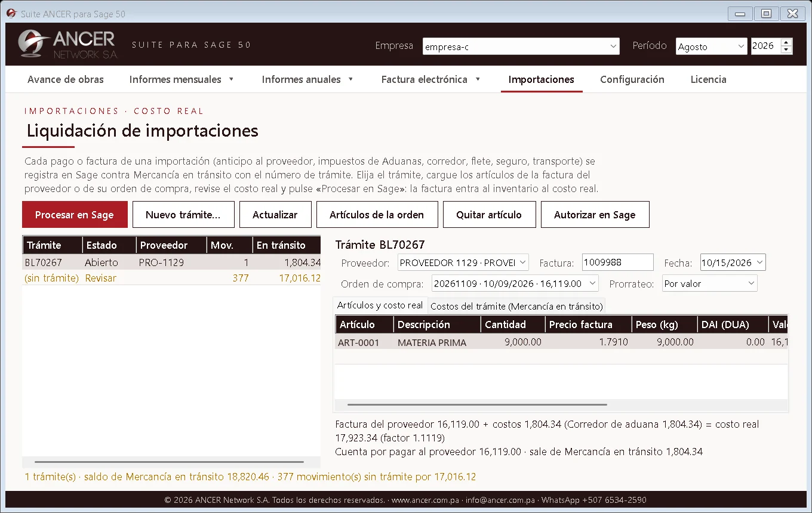Viewport: 812px width, 513px height.
Task: Click the Peso (kg) column header
Action: [x=665, y=325]
